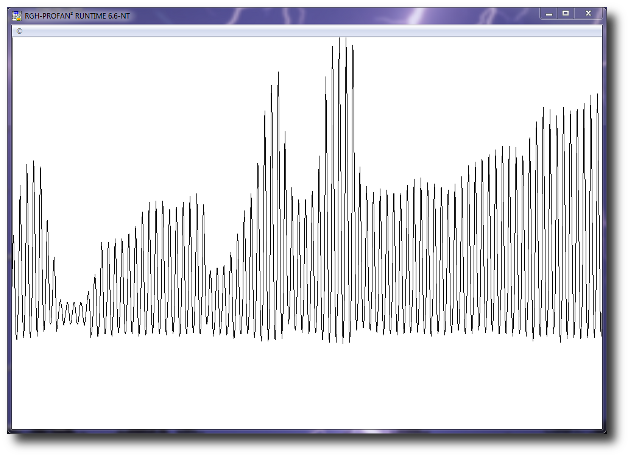Maximize the RGH-PROFAN RUNTIME window
This screenshot has height=457, width=630.
(566, 14)
